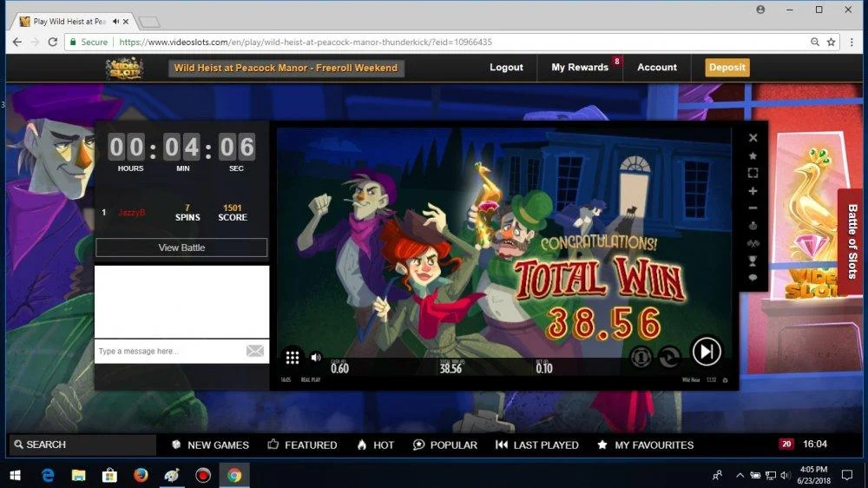Click the red 20 badge in footer
868x488 pixels.
786,445
